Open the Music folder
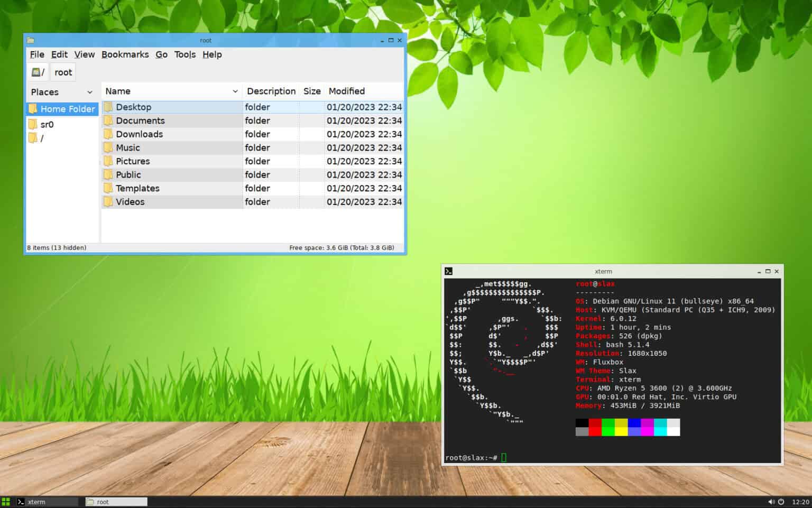This screenshot has width=812, height=508. coord(127,147)
